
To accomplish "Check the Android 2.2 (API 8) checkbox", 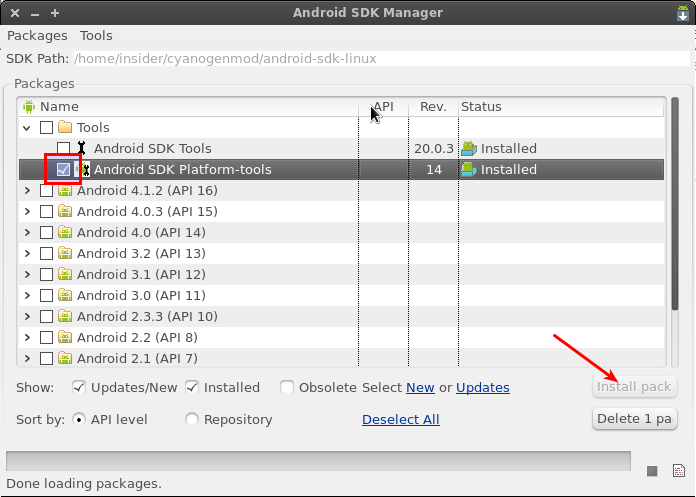I will pos(46,337).
